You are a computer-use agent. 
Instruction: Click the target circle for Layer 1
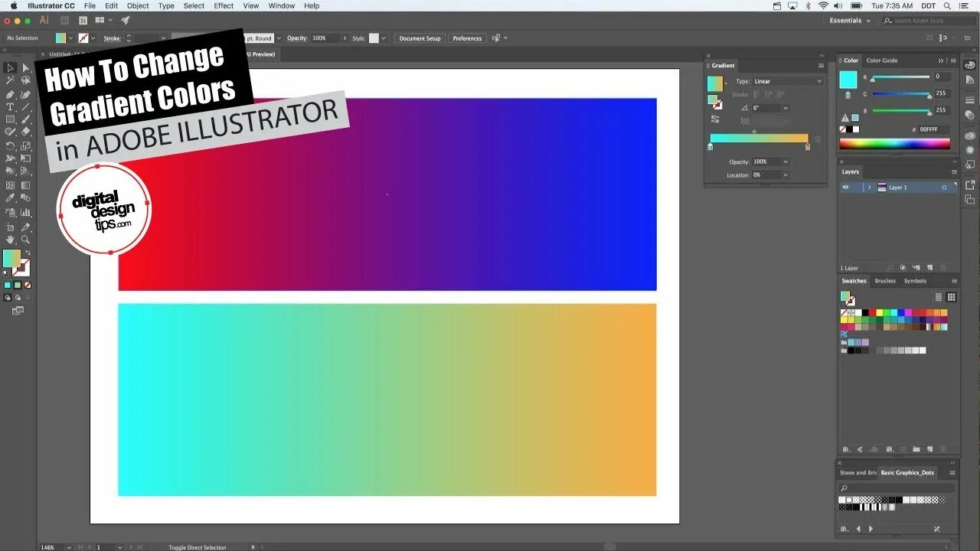pyautogui.click(x=944, y=187)
